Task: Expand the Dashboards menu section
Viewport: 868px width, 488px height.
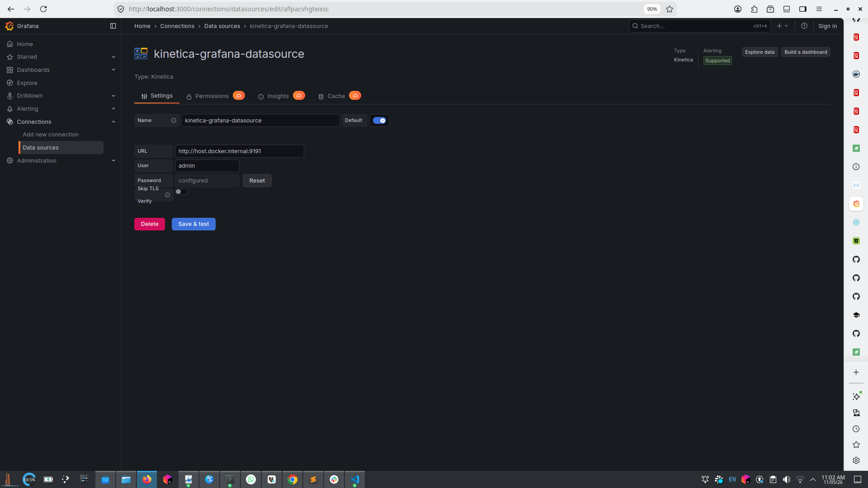Action: 113,70
